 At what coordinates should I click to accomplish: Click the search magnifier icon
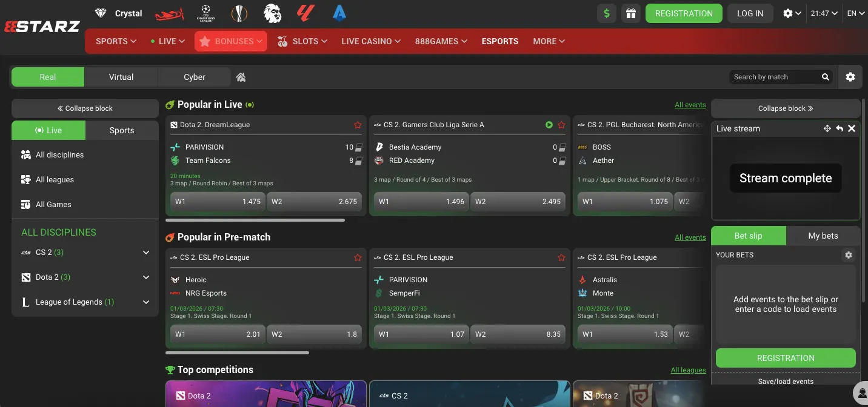point(825,77)
